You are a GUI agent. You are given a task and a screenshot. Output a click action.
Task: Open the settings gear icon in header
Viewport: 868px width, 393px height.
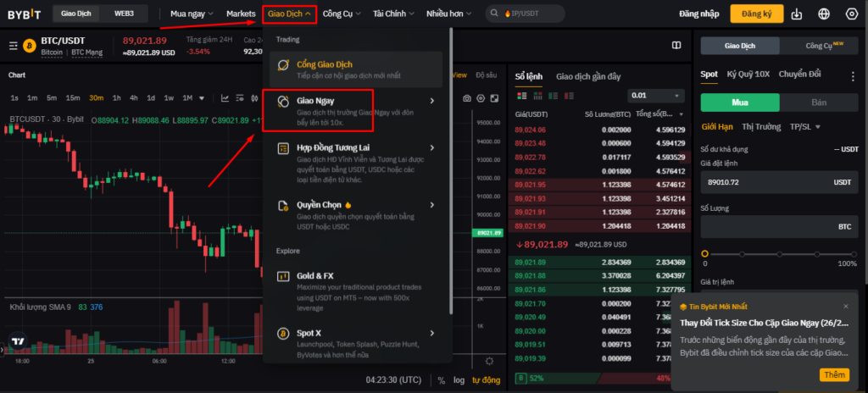[851, 14]
